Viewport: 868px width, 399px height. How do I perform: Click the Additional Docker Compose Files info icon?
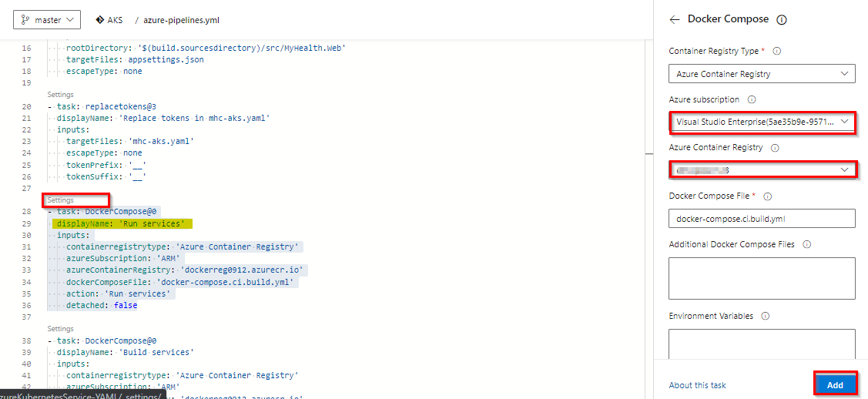tap(806, 245)
